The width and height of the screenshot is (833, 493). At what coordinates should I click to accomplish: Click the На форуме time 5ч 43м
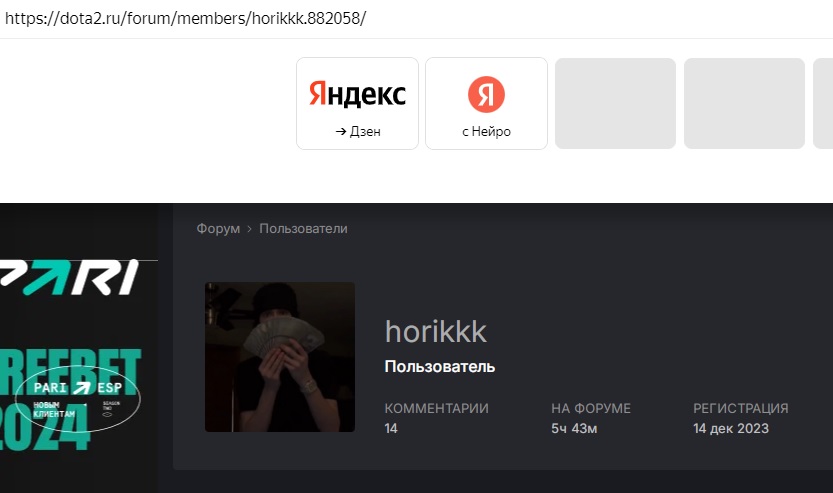point(574,428)
